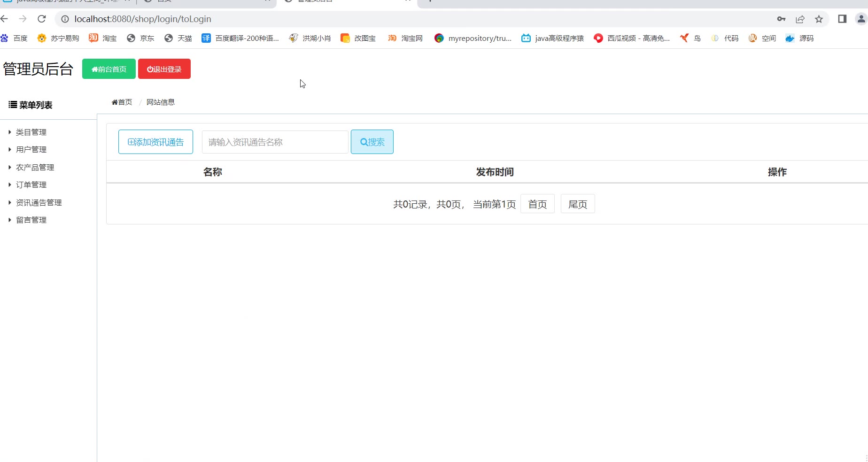Screen dimensions: 868x462
Task: Open saved passwords key icon
Action: [781, 19]
